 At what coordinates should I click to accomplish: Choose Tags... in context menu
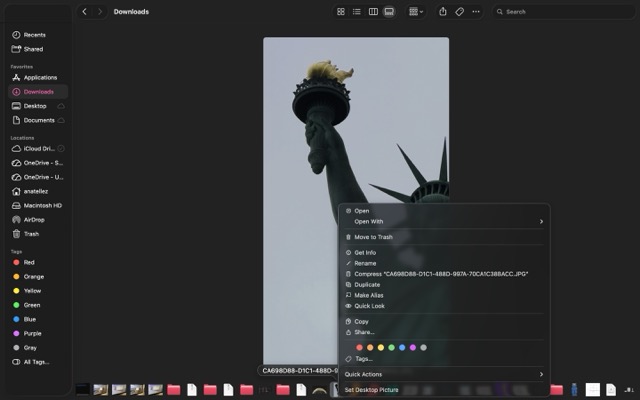[x=444, y=359]
